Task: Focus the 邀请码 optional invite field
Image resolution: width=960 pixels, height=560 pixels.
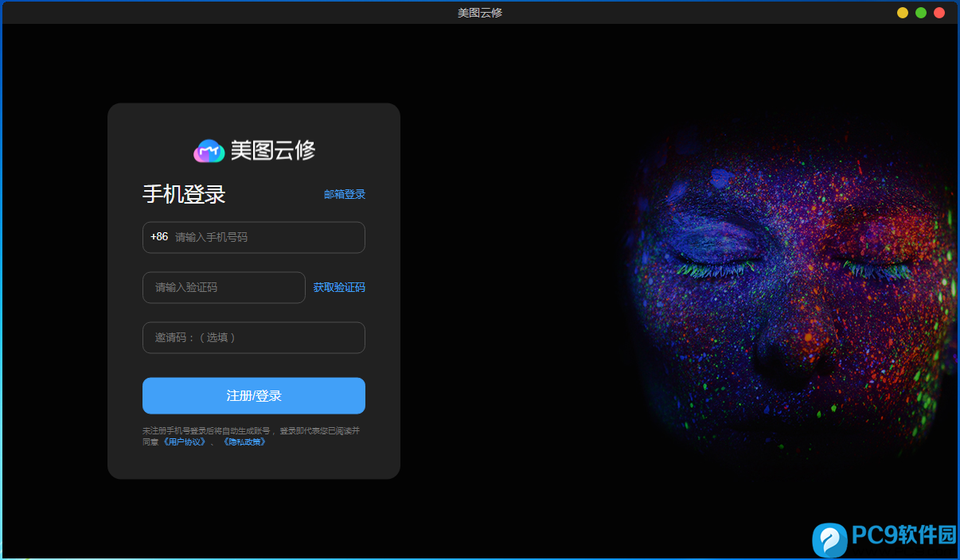Action: (254, 337)
